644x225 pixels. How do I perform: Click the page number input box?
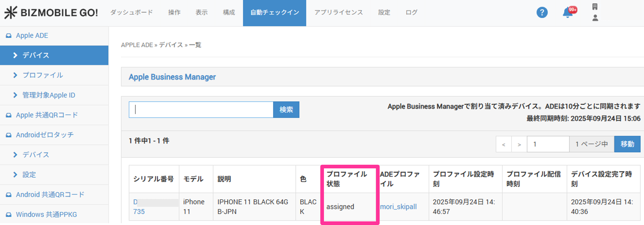click(548, 144)
